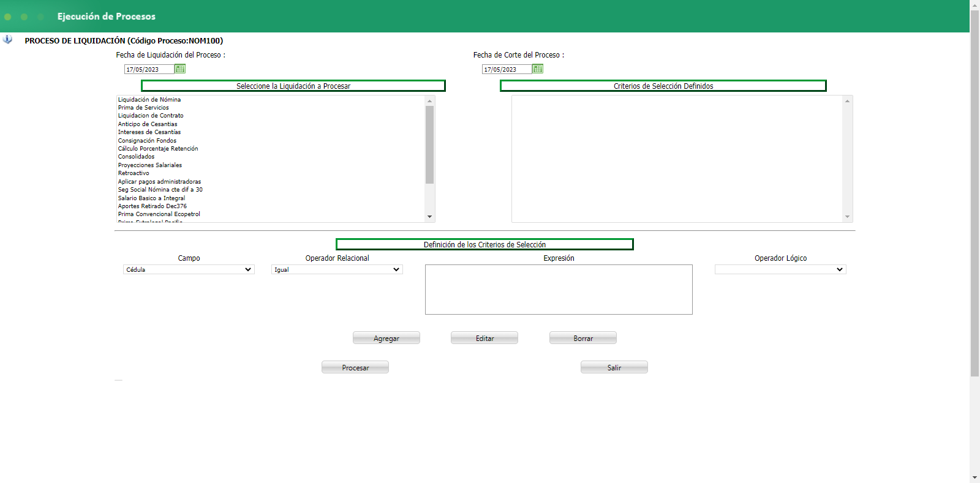
Task: Select Seg Social Nómina cte dif a 30
Action: [270, 190]
